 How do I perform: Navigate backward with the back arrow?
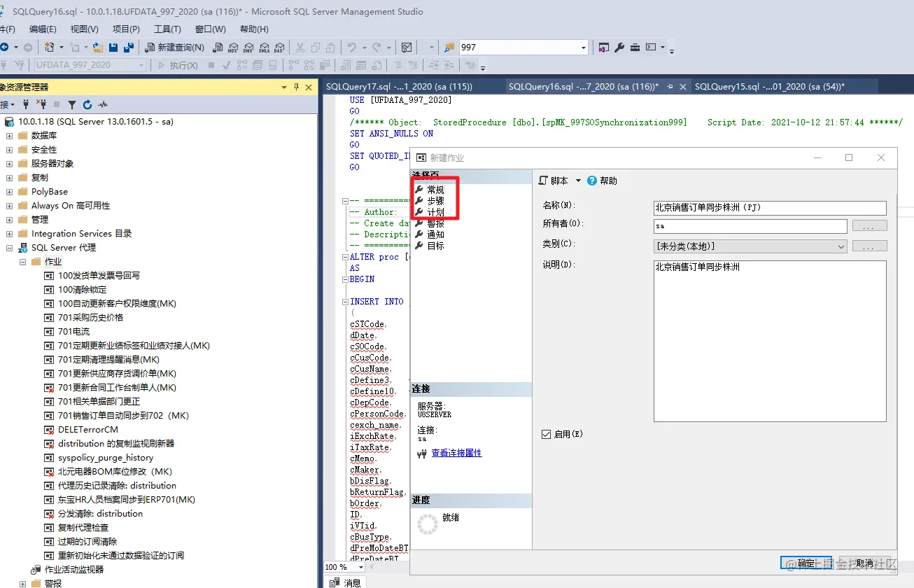(4, 48)
